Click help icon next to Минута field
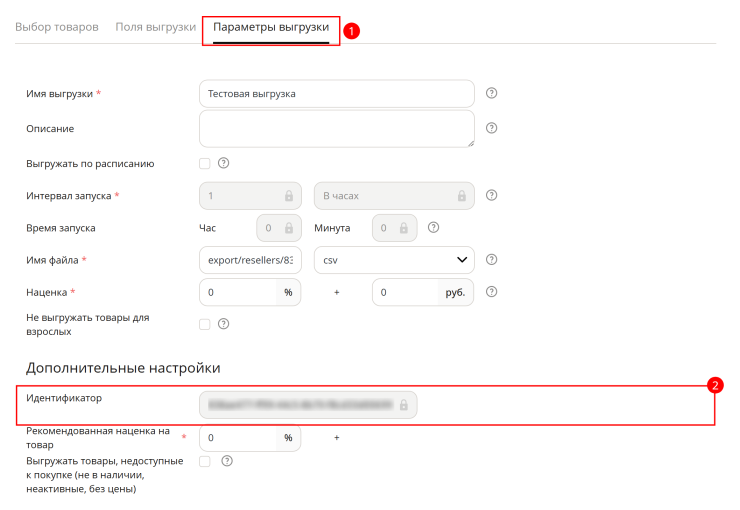The height and width of the screenshot is (510, 740). tap(433, 227)
